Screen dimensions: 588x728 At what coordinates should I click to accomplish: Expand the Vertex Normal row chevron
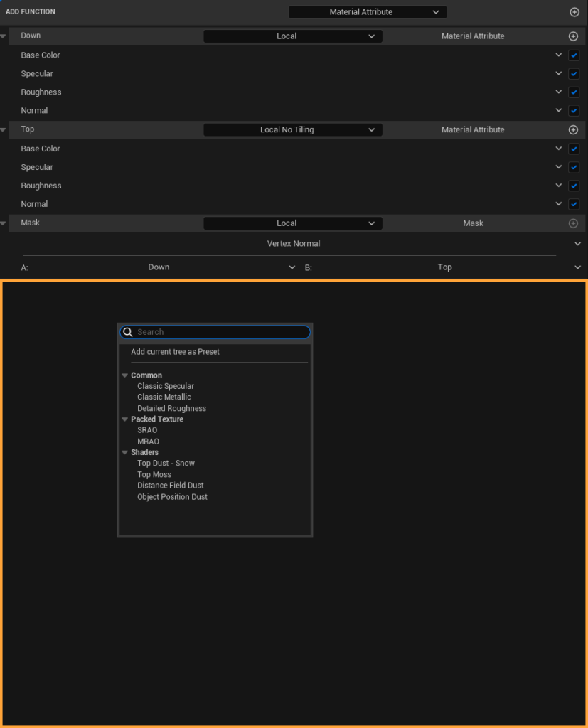click(x=577, y=243)
